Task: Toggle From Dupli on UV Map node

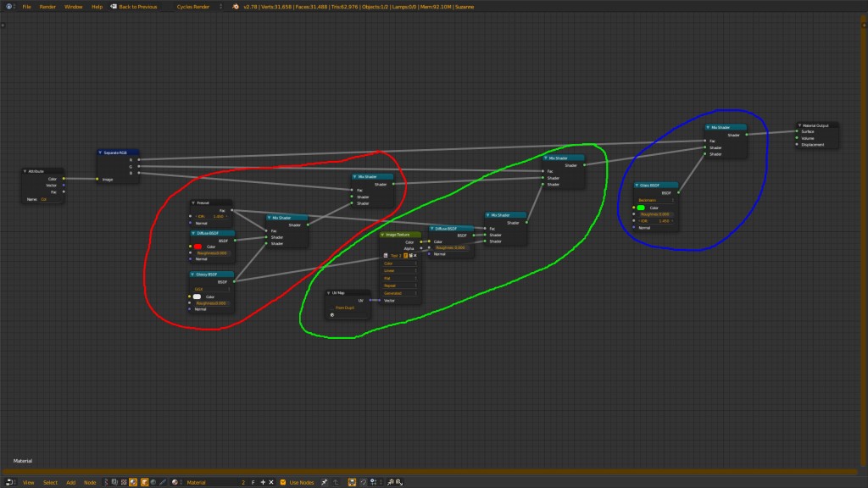Action: [x=333, y=307]
